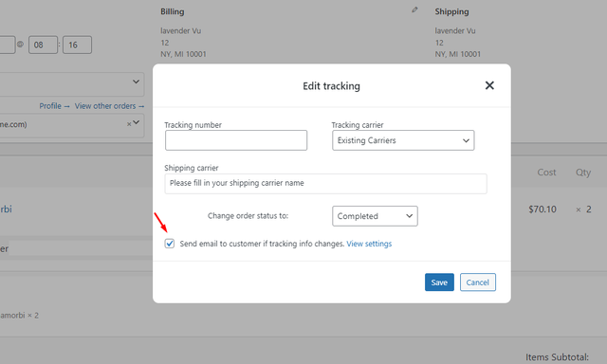Click the shipping name lavender Vu
The image size is (607, 364).
tap(455, 30)
